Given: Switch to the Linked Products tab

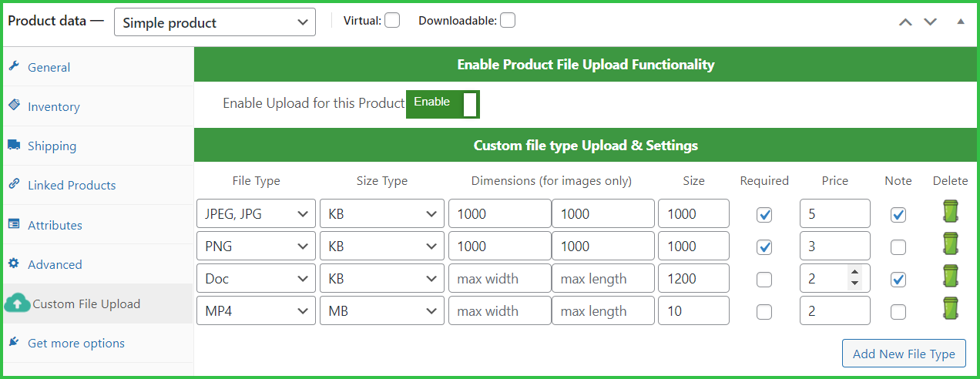Looking at the screenshot, I should pyautogui.click(x=71, y=186).
